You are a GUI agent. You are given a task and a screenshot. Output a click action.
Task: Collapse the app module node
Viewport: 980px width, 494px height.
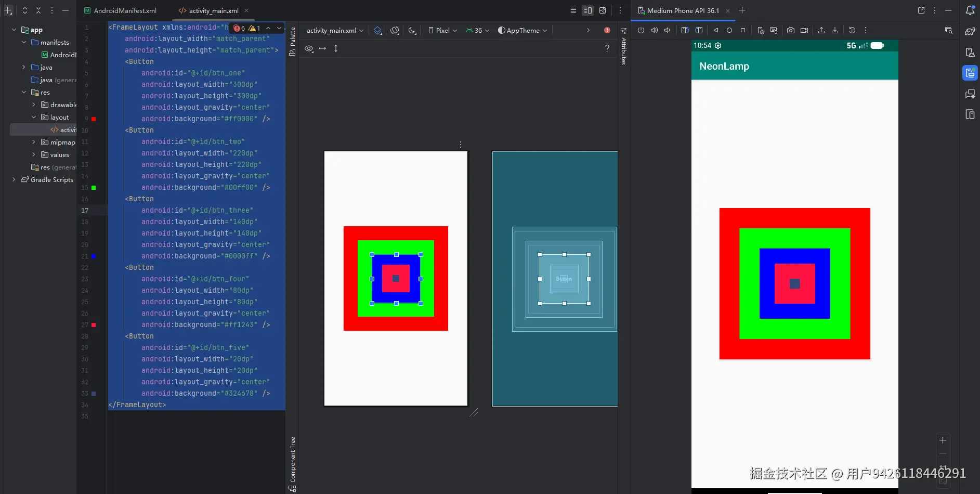[x=14, y=30]
